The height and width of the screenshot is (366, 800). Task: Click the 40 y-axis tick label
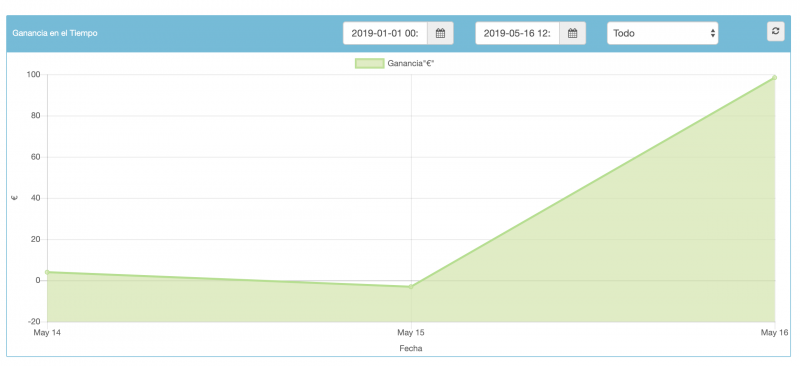[x=36, y=198]
